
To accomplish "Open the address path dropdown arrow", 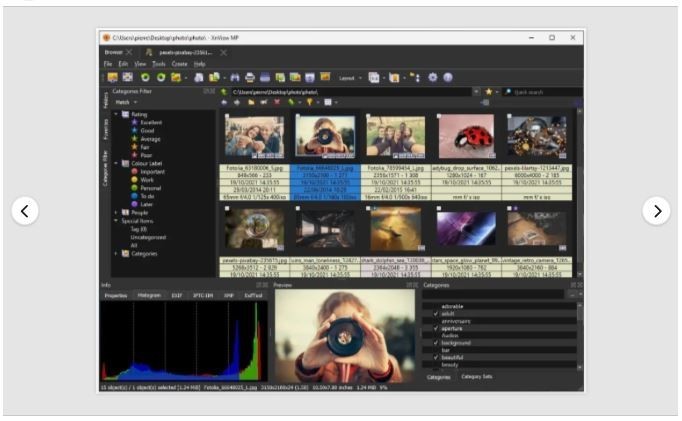I will pos(476,92).
